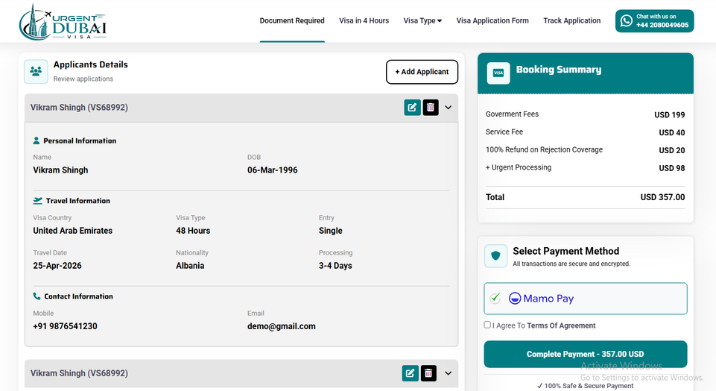This screenshot has height=391, width=716.
Task: Click the WhatsApp icon in chat button
Action: [x=626, y=21]
